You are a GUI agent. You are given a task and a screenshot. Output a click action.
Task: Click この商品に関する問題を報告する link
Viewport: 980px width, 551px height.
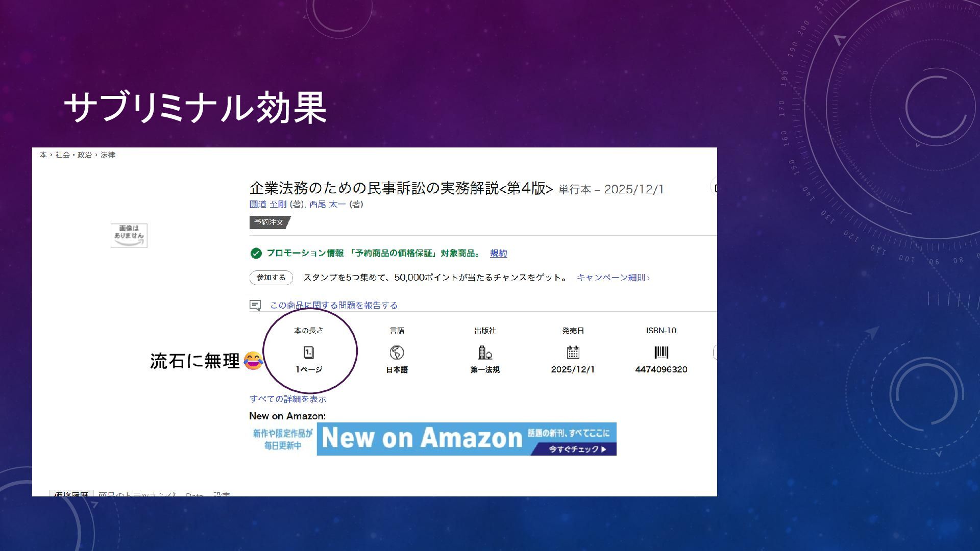click(334, 305)
